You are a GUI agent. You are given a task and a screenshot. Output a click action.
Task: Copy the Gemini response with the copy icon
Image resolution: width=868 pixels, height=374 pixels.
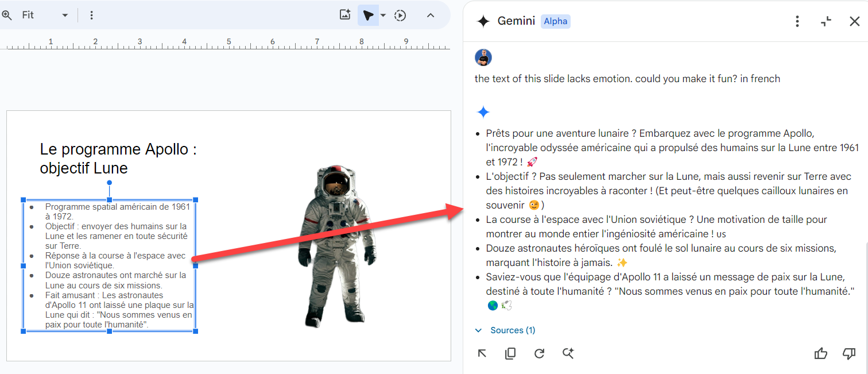point(510,353)
